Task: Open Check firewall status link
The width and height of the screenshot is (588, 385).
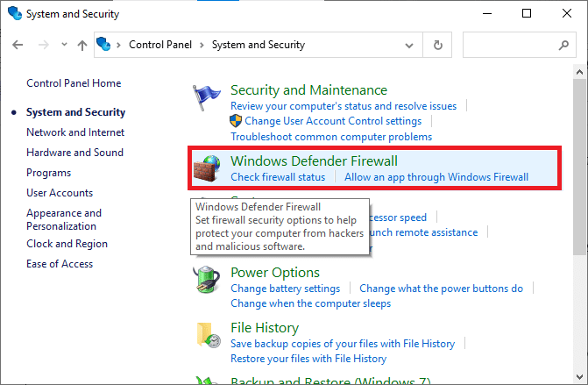Action: pyautogui.click(x=278, y=177)
